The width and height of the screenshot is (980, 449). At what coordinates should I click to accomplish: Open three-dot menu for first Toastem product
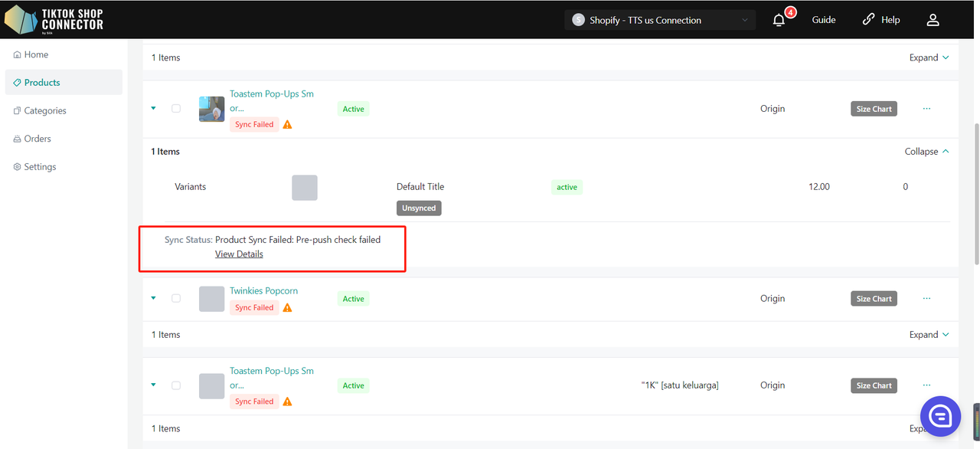coord(926,109)
